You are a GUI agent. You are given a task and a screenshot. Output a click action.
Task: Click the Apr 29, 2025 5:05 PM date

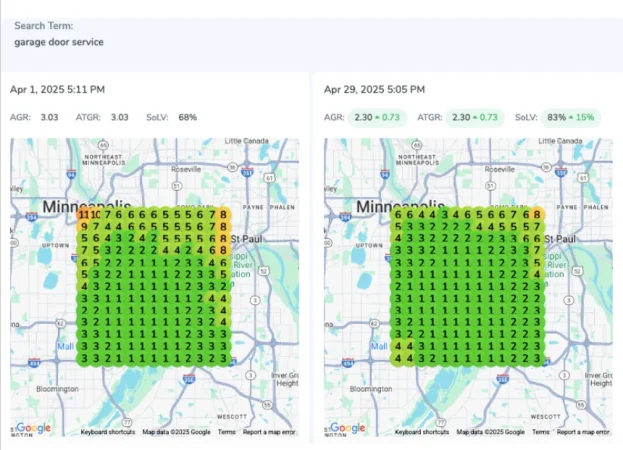pyautogui.click(x=374, y=90)
